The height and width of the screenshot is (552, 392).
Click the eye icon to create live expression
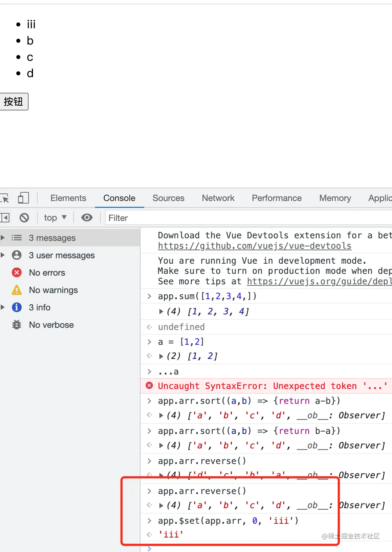click(x=87, y=218)
